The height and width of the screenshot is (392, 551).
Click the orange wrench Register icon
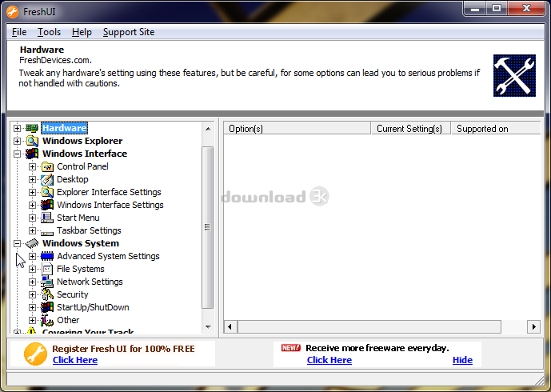(x=35, y=354)
